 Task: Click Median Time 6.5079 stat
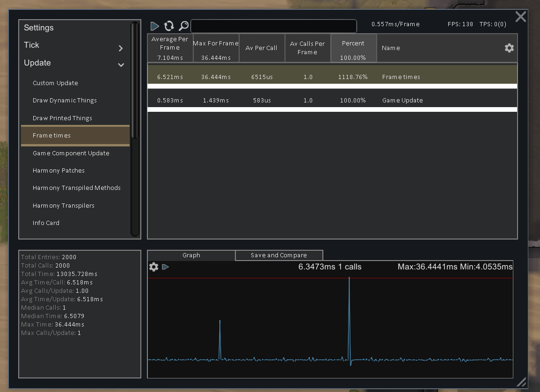pos(52,316)
